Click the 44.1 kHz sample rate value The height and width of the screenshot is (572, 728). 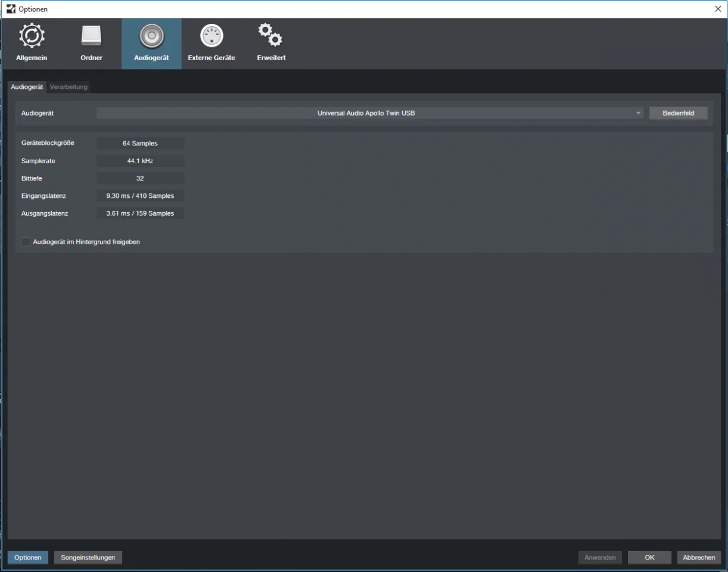pyautogui.click(x=140, y=161)
